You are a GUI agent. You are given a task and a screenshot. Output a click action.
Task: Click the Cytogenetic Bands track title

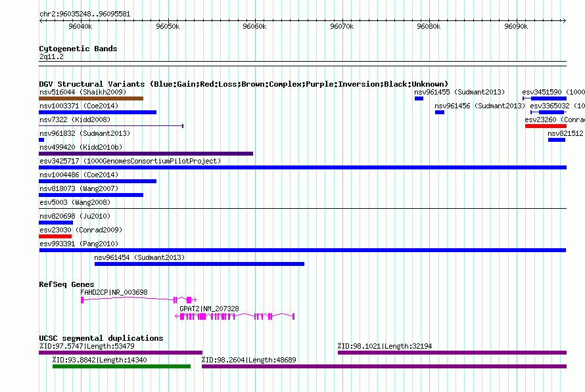pos(78,49)
